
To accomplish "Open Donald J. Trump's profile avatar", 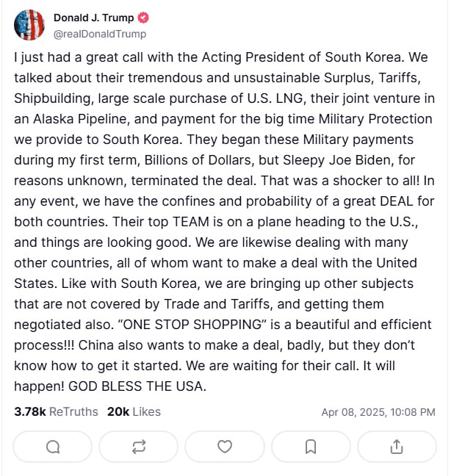I will click(29, 25).
